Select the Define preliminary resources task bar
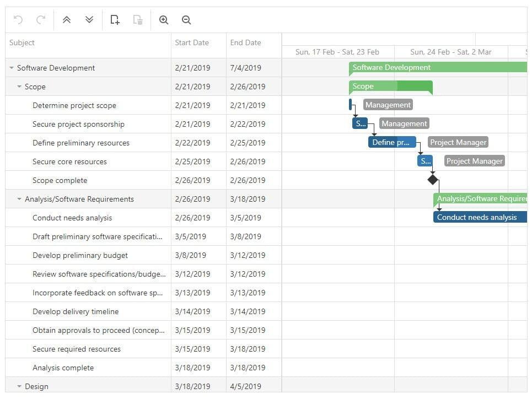532x399 pixels. [391, 142]
